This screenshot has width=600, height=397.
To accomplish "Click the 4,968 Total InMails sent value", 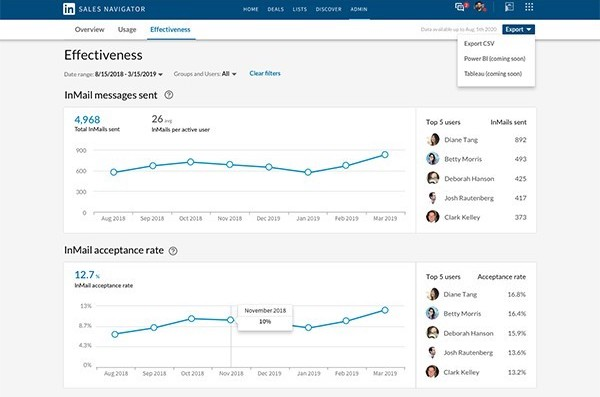I will coord(87,119).
